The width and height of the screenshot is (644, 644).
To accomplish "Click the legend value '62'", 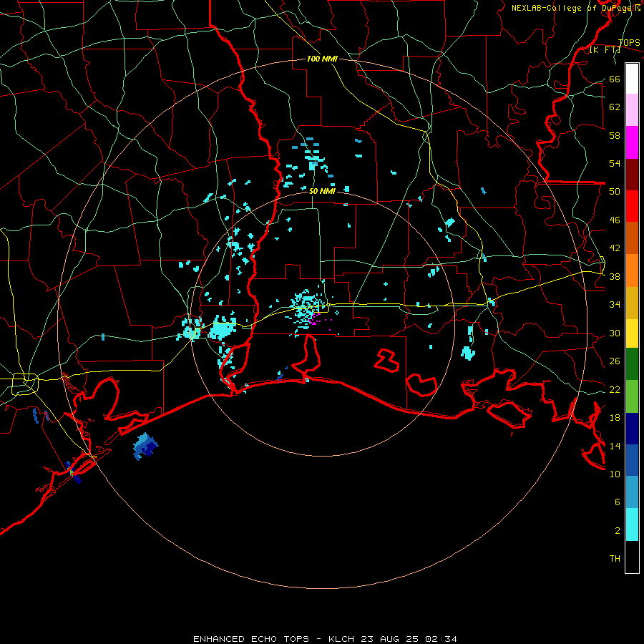I will pyautogui.click(x=615, y=107).
